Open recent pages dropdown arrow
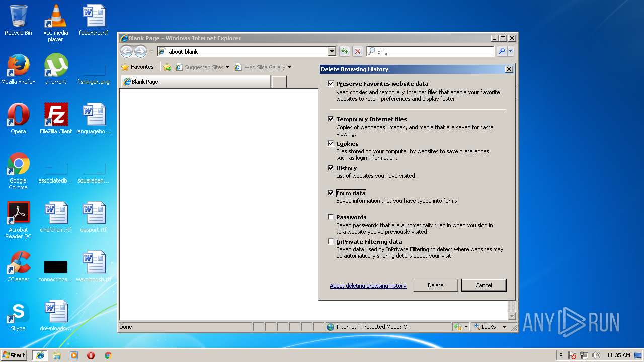This screenshot has height=362, width=644. click(x=151, y=52)
